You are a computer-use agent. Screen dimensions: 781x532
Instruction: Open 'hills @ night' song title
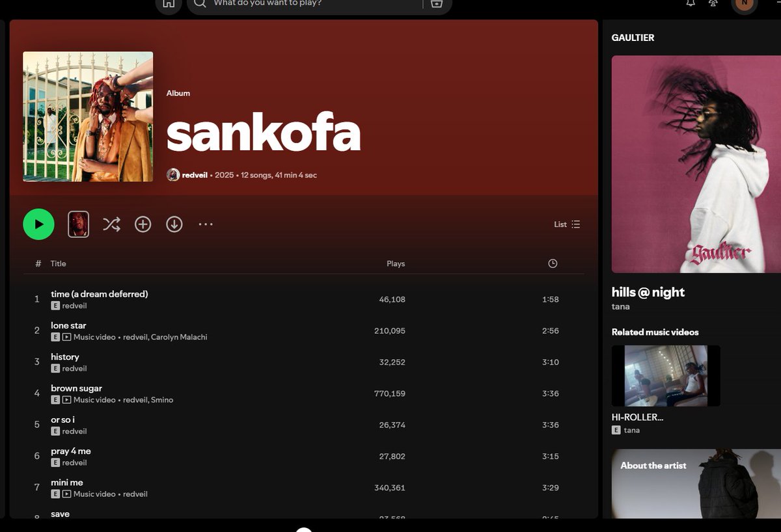click(648, 293)
